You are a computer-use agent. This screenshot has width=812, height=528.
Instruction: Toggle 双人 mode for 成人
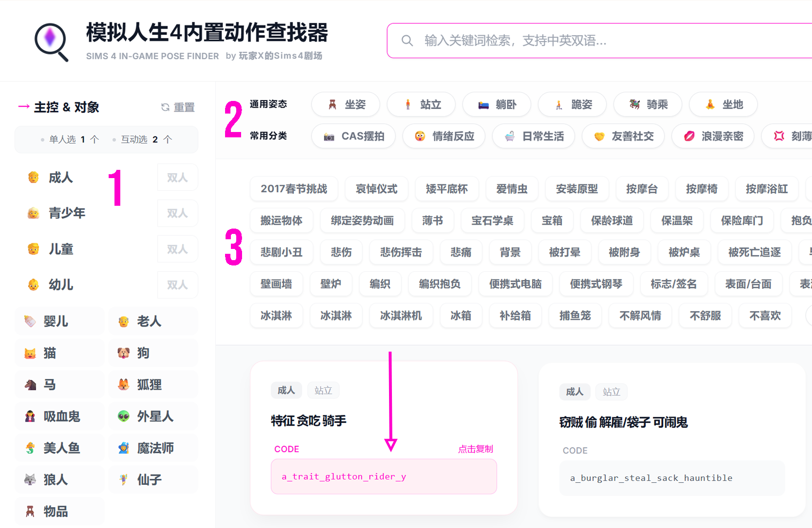coord(177,177)
